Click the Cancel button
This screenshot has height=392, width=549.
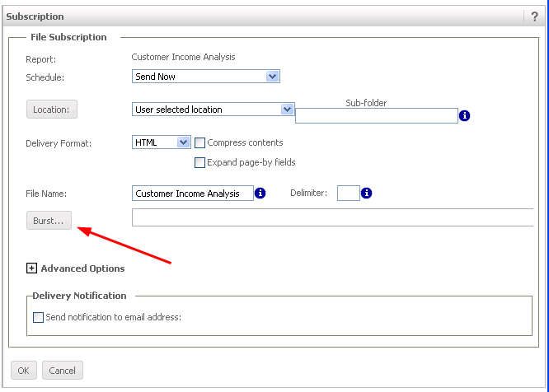63,371
